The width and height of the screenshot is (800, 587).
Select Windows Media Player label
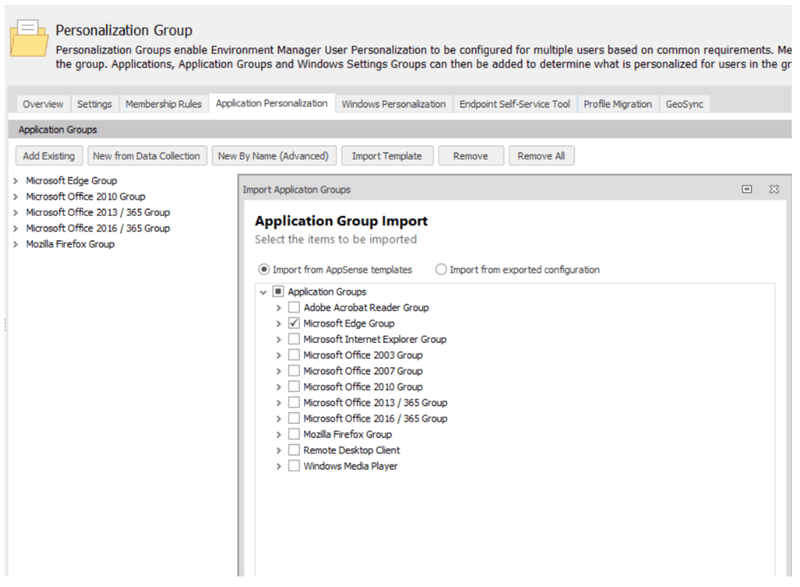tap(351, 466)
